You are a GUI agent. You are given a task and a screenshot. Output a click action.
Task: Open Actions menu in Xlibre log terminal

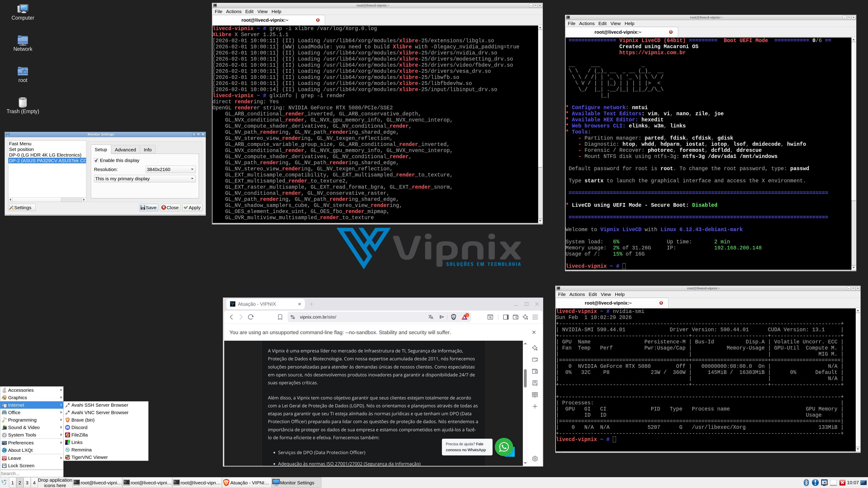234,12
